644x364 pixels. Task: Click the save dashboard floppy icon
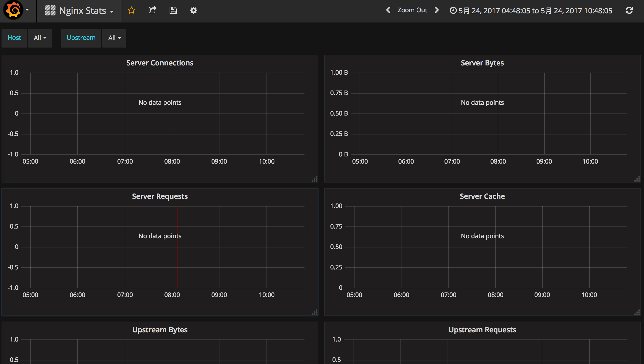(x=173, y=10)
